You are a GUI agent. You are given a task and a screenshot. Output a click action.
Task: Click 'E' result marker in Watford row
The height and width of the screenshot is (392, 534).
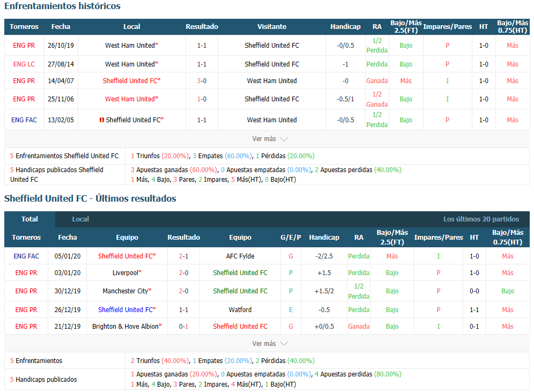(x=291, y=310)
